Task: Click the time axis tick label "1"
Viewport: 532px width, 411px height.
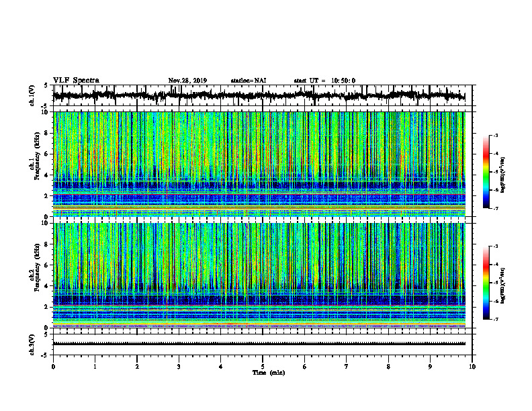Action: click(x=95, y=367)
